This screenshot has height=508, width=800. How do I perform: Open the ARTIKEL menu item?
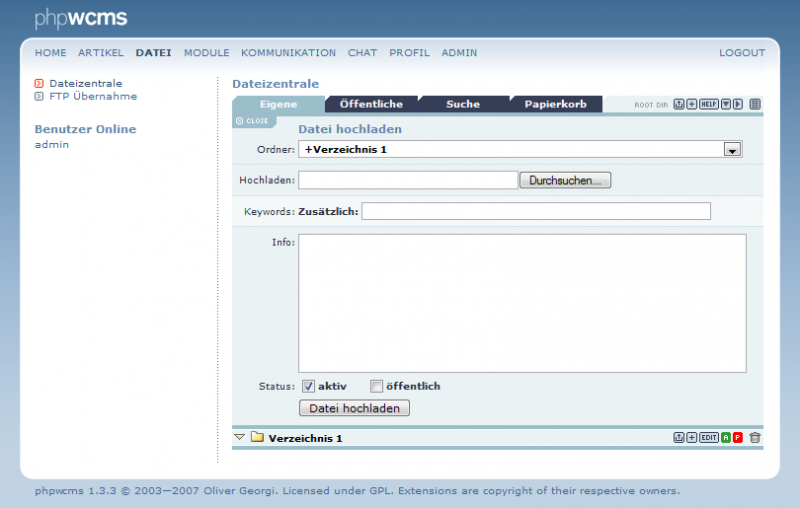101,53
